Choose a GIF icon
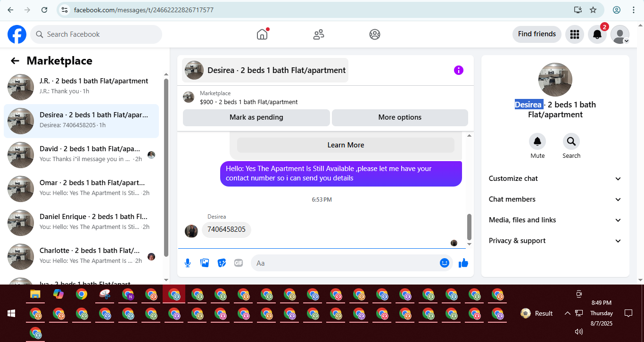The width and height of the screenshot is (644, 342). [x=239, y=263]
